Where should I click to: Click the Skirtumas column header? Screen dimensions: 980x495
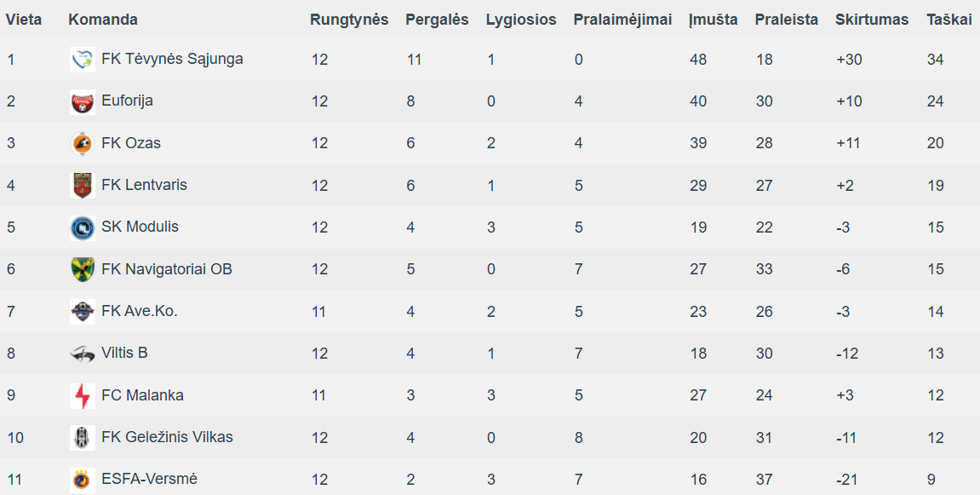click(x=872, y=20)
